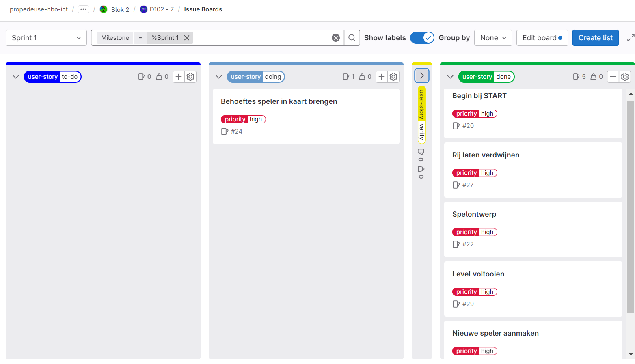Open the Group by None dropdown
The width and height of the screenshot is (635, 364).
coord(493,38)
